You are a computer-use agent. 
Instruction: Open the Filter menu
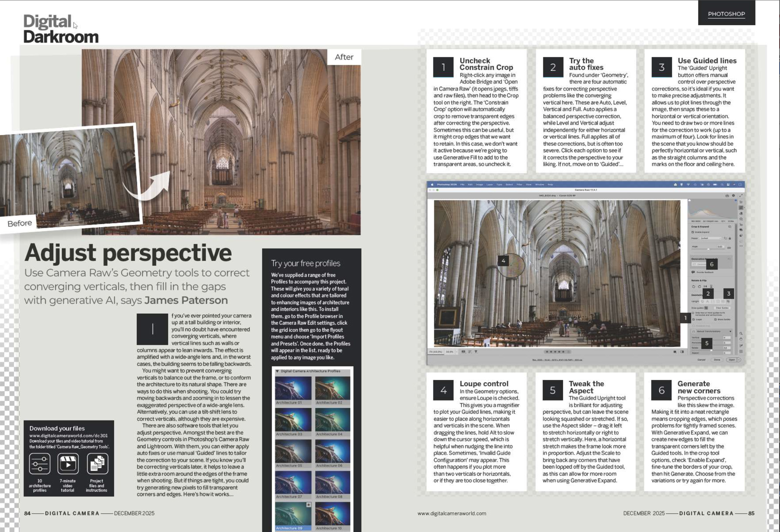click(519, 184)
